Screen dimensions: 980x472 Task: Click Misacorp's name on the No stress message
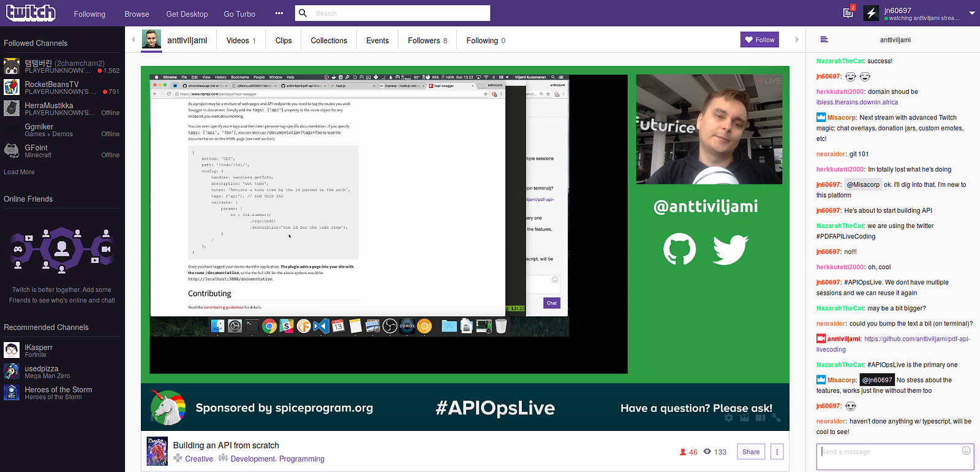tap(841, 380)
